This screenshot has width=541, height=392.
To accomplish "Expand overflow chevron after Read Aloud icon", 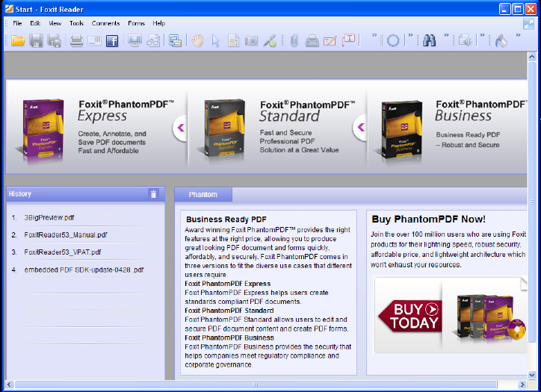I will 482,35.
